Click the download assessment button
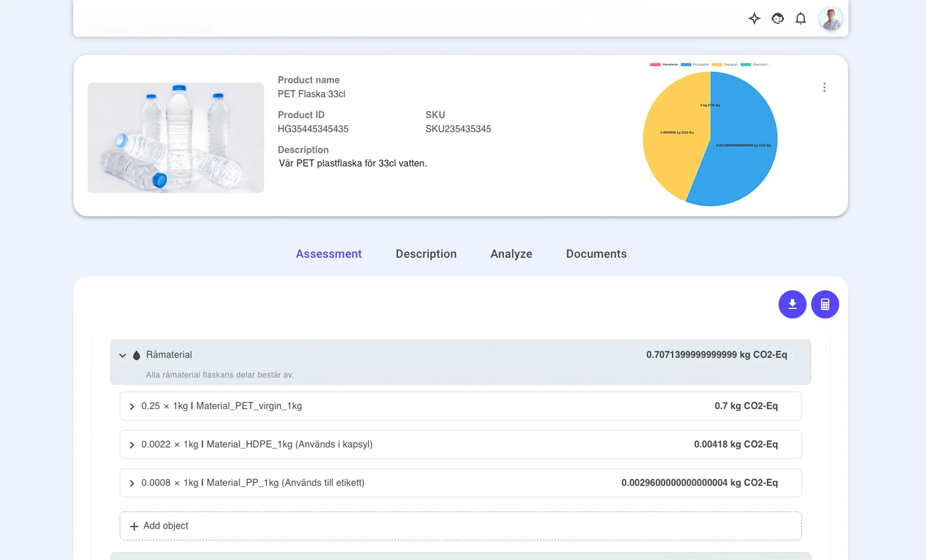 792,304
